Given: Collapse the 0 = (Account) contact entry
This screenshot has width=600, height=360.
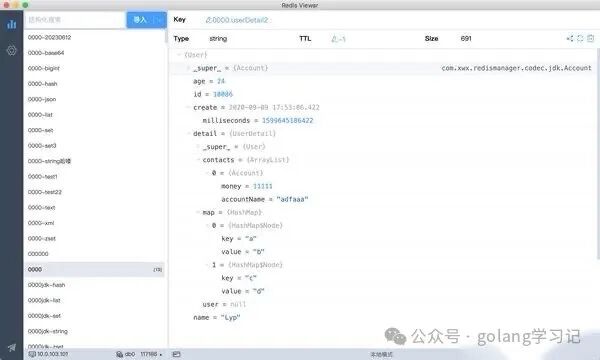Looking at the screenshot, I should 207,173.
